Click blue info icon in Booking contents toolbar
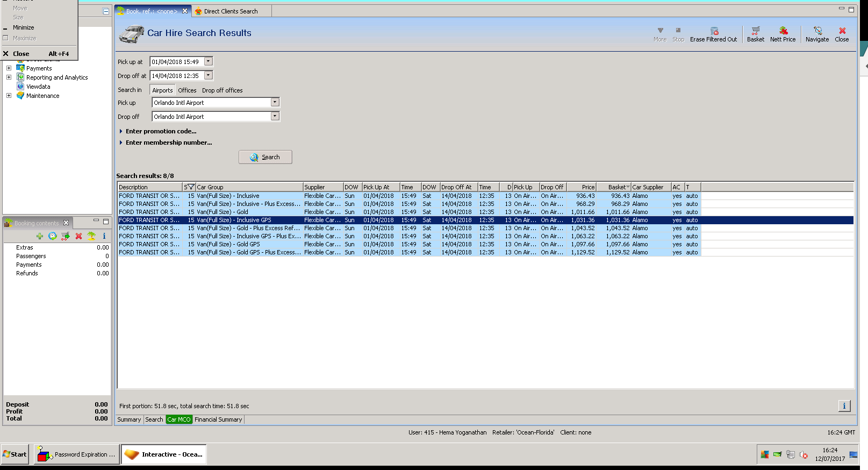 click(104, 236)
